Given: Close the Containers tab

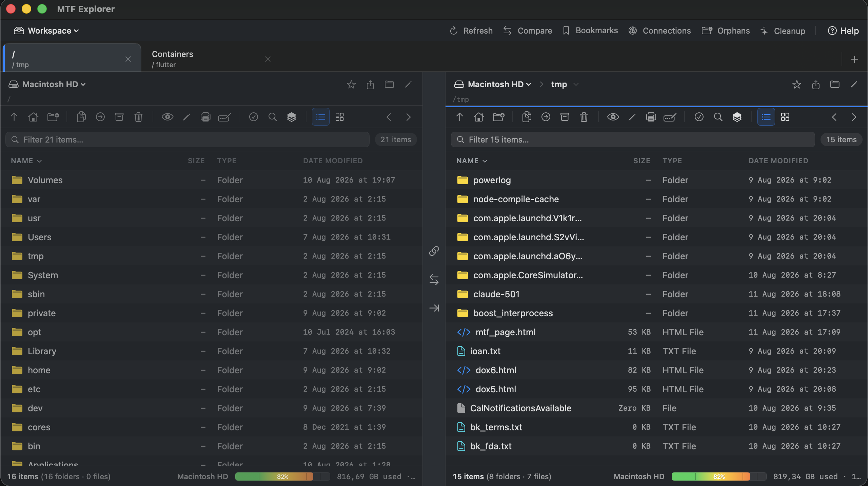Looking at the screenshot, I should [268, 59].
